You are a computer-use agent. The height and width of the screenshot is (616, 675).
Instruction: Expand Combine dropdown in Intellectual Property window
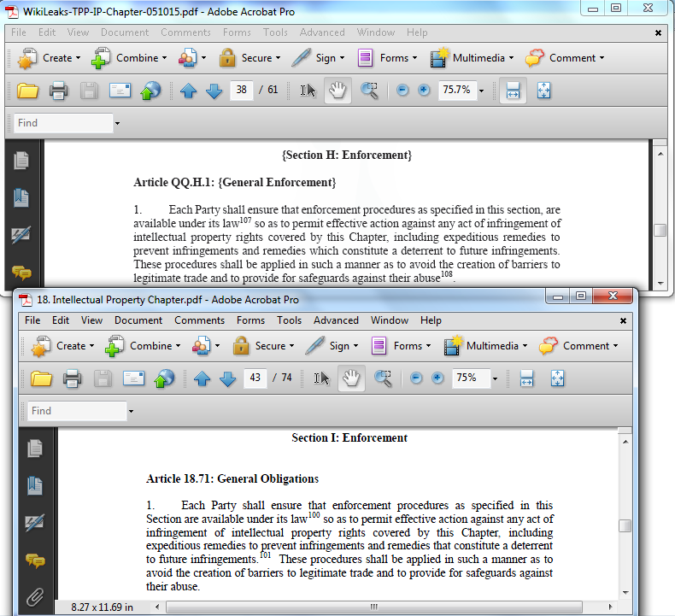click(179, 346)
